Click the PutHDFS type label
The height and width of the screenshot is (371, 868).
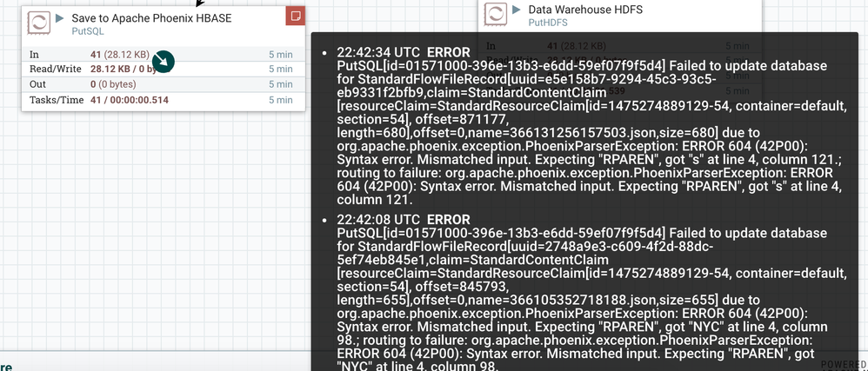coord(548,23)
